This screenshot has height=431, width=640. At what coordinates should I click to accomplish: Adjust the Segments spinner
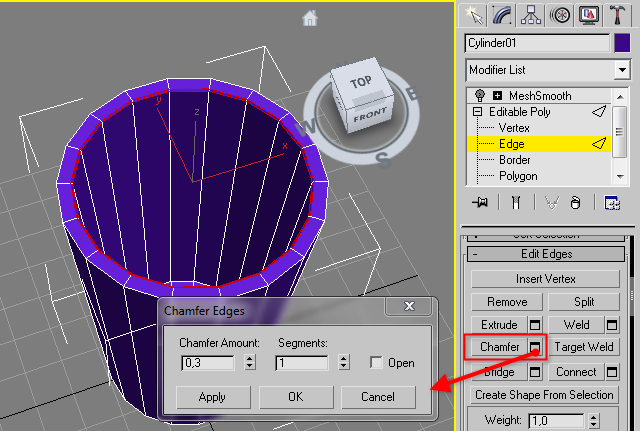(x=344, y=362)
